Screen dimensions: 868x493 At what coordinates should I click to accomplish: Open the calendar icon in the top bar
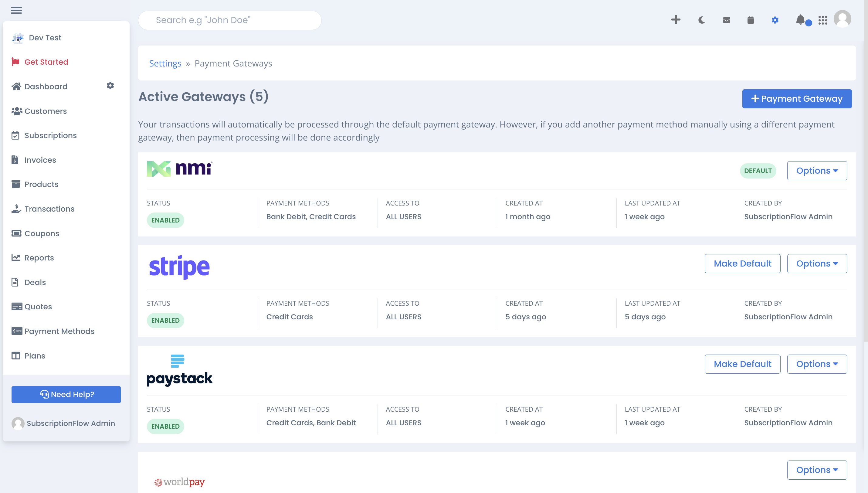[x=750, y=20]
